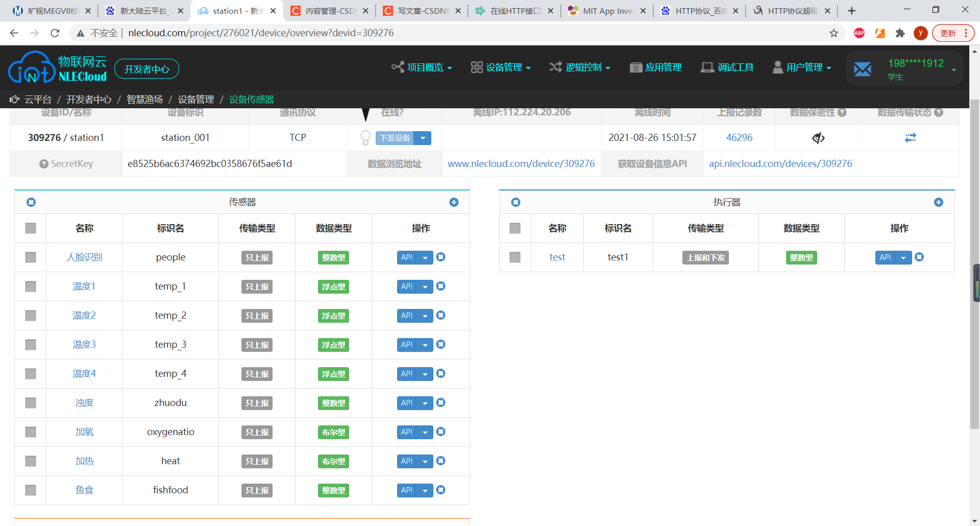Open the ABP adblock extension icon
Screen dimensions: 980x526
tap(860, 33)
